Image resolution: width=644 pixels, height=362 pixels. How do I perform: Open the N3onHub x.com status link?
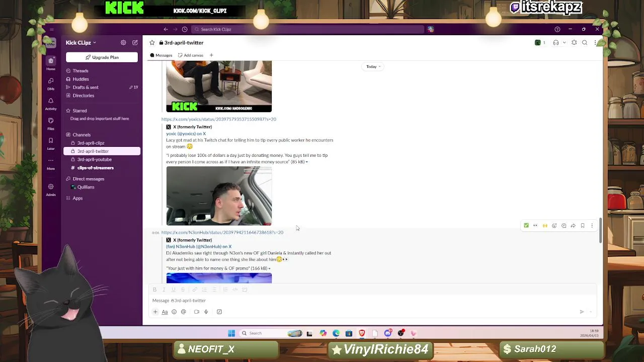click(x=222, y=232)
